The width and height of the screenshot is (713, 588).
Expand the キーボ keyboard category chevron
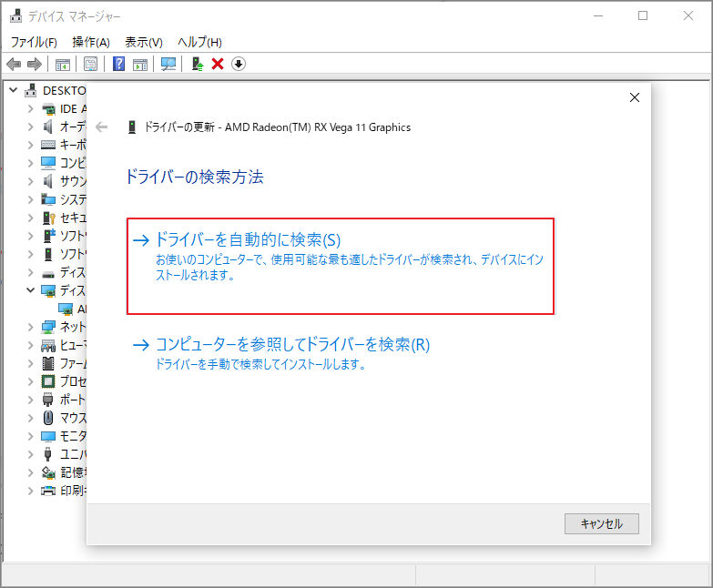click(30, 145)
